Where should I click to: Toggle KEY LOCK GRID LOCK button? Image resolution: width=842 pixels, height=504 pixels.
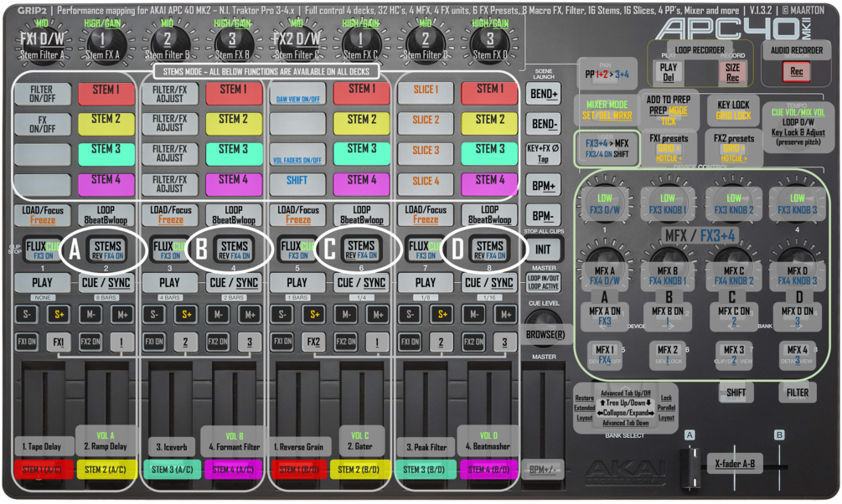tap(733, 110)
